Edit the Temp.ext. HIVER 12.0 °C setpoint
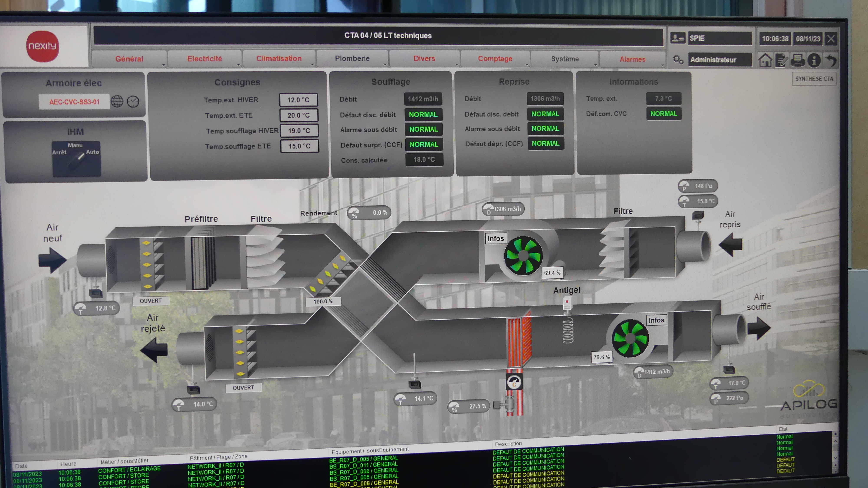The width and height of the screenshot is (868, 488). 298,100
